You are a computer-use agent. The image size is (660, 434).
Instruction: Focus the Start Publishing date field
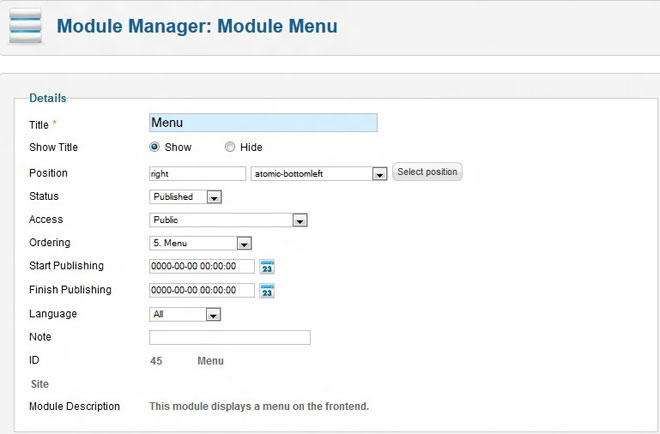click(201, 266)
